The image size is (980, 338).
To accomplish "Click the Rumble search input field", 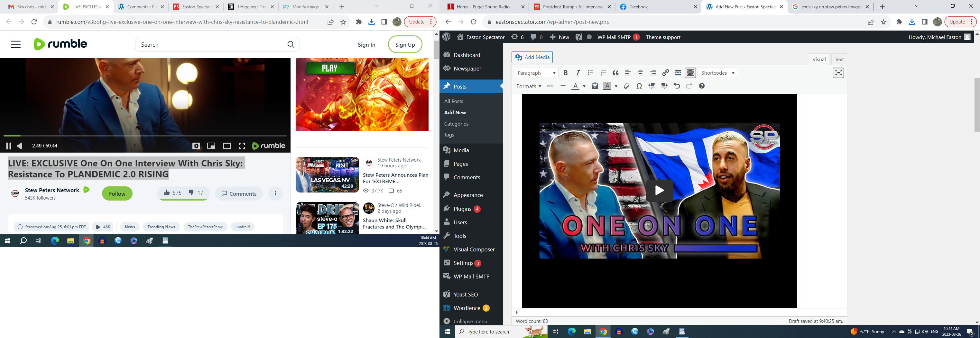I will point(211,44).
